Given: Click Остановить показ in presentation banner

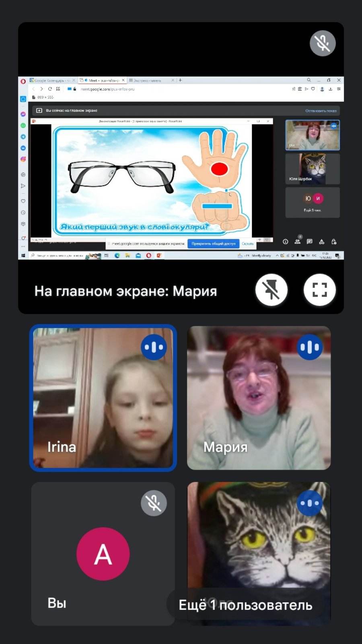Looking at the screenshot, I should (x=321, y=111).
